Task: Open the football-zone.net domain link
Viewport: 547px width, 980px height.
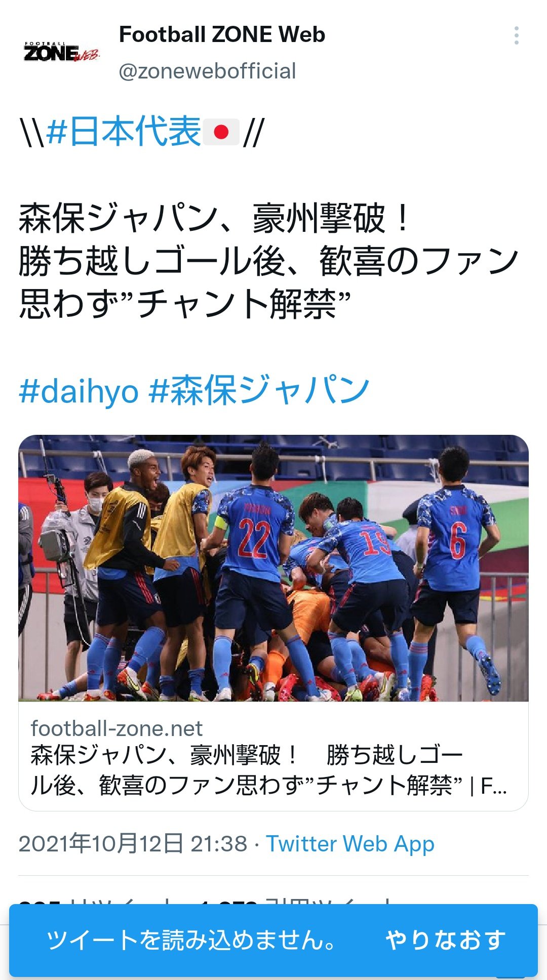Action: (116, 728)
